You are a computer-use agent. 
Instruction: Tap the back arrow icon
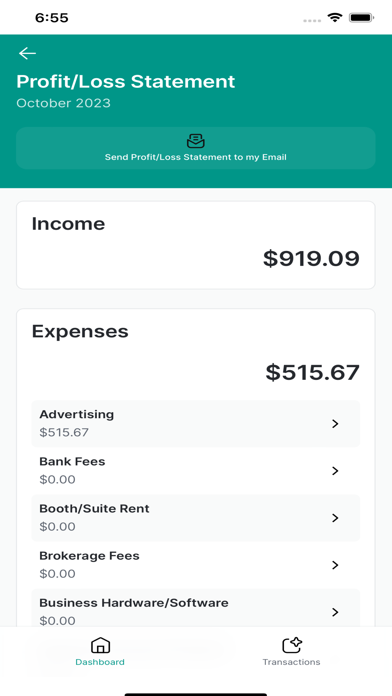(x=27, y=53)
